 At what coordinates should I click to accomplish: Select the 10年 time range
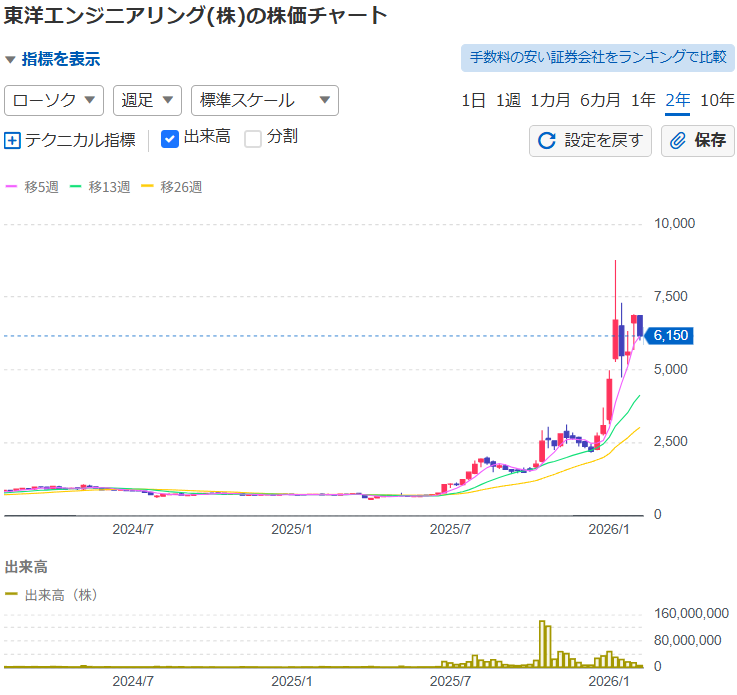click(716, 100)
